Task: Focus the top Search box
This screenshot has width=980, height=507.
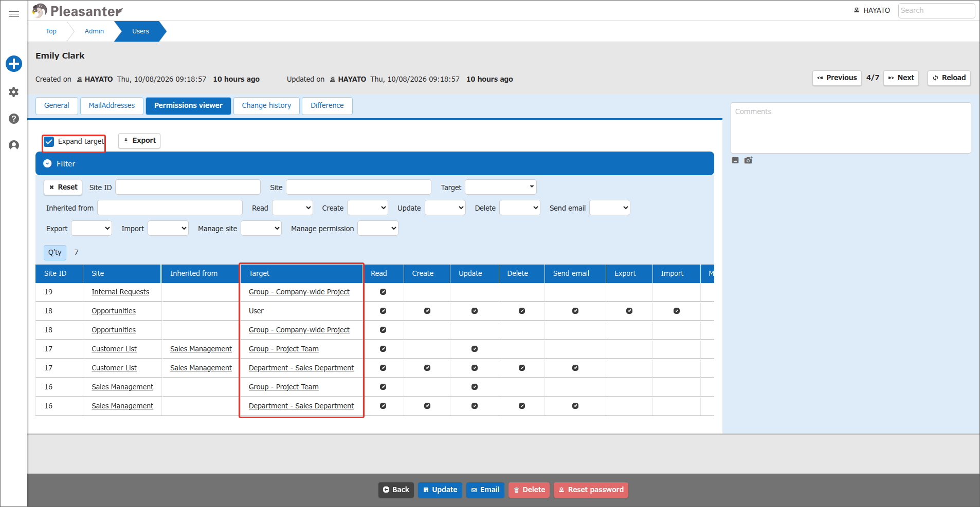Action: (936, 10)
